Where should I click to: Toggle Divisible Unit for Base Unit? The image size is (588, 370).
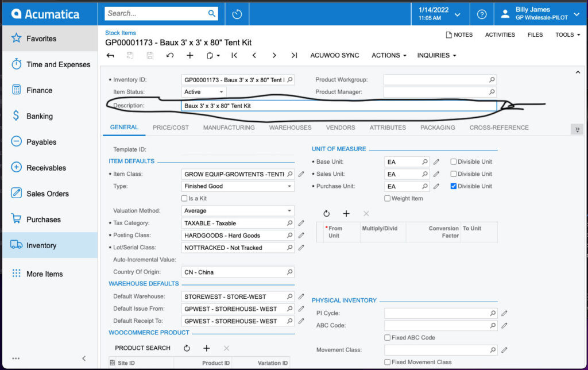454,162
